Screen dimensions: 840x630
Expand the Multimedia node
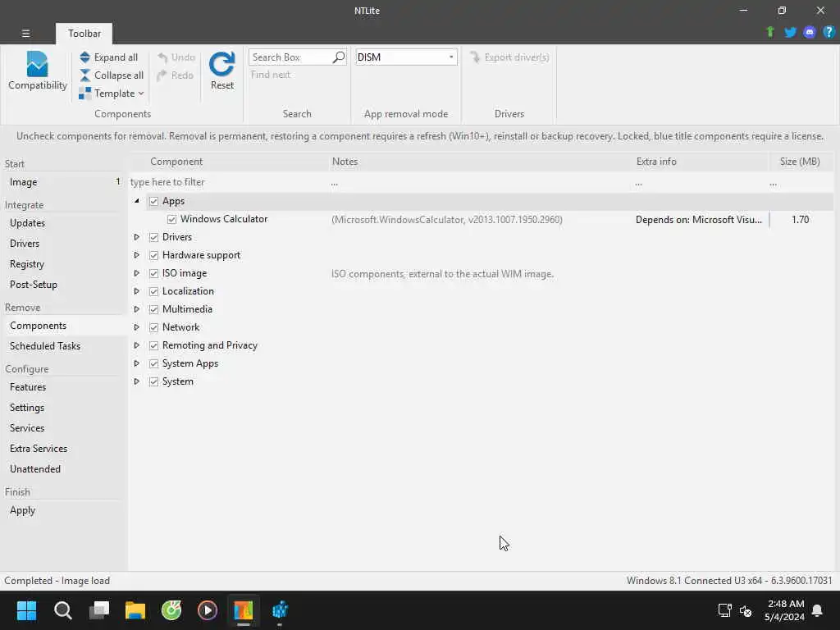tap(137, 309)
